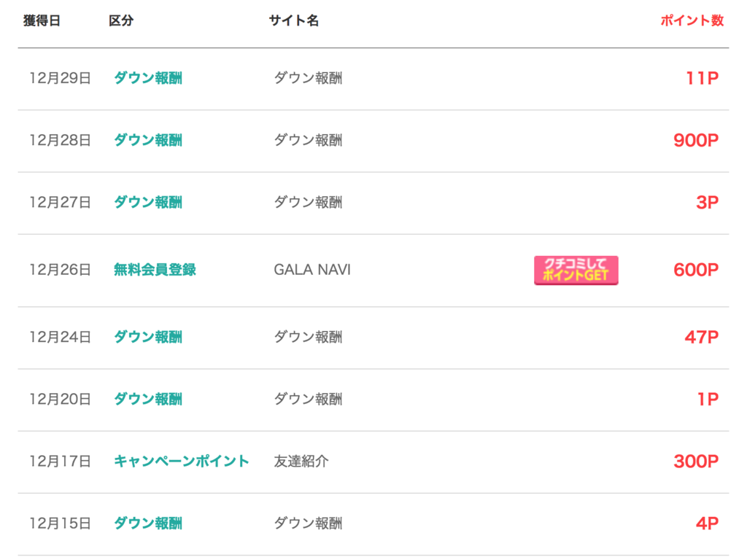
Task: Click the 友達紹介 site name entry
Action: (x=301, y=461)
